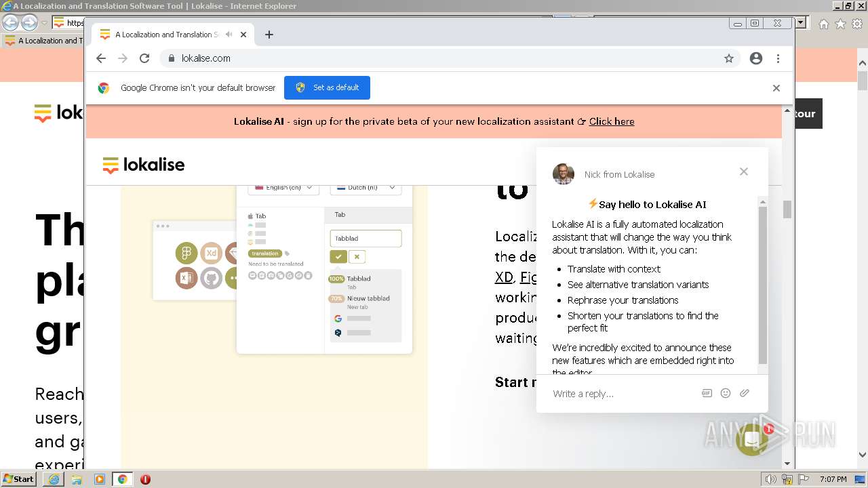Viewport: 868px width, 488px height.
Task: Open Chrome's three-dot menu
Action: 778,58
